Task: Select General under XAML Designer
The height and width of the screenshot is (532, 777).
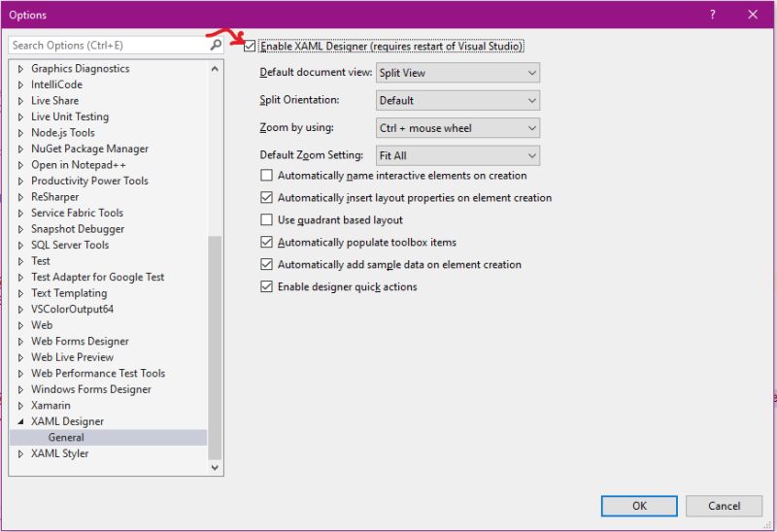Action: [x=66, y=438]
